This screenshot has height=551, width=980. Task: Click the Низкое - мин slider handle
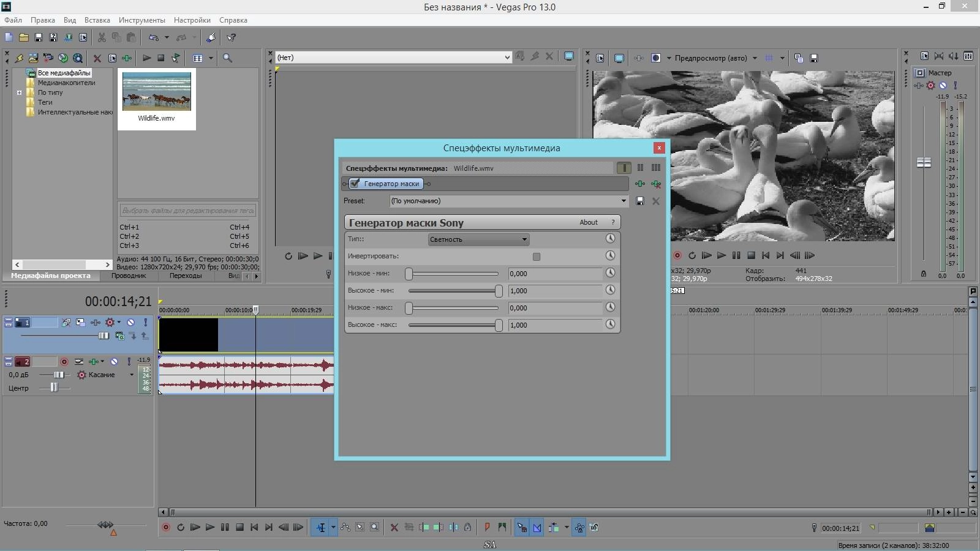pyautogui.click(x=409, y=274)
